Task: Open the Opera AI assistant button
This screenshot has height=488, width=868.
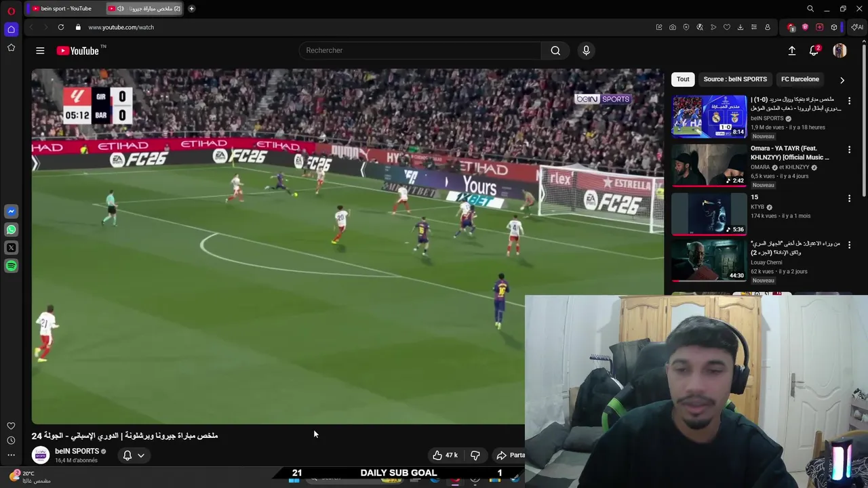Action: (x=856, y=27)
